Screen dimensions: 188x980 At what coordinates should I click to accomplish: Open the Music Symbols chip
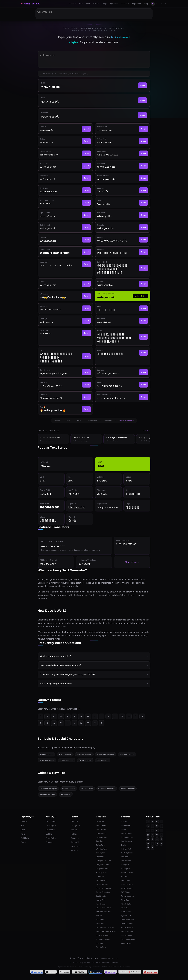[66, 760]
